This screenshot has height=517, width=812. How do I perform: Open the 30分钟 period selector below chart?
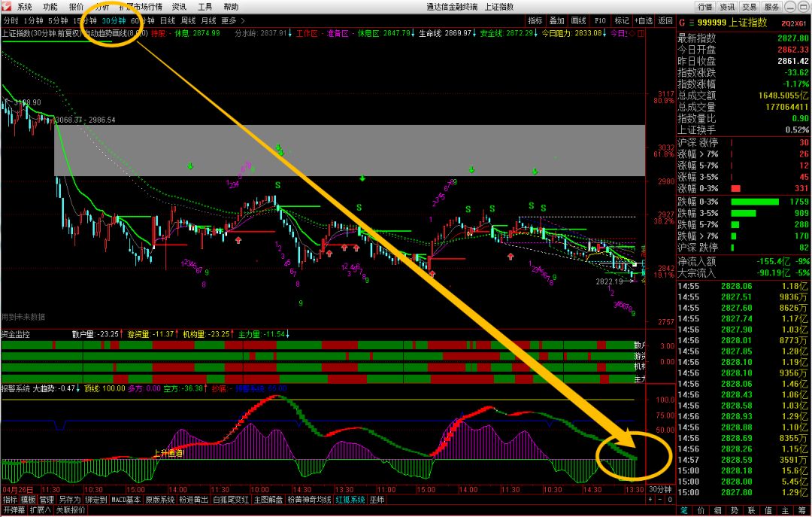tap(662, 490)
